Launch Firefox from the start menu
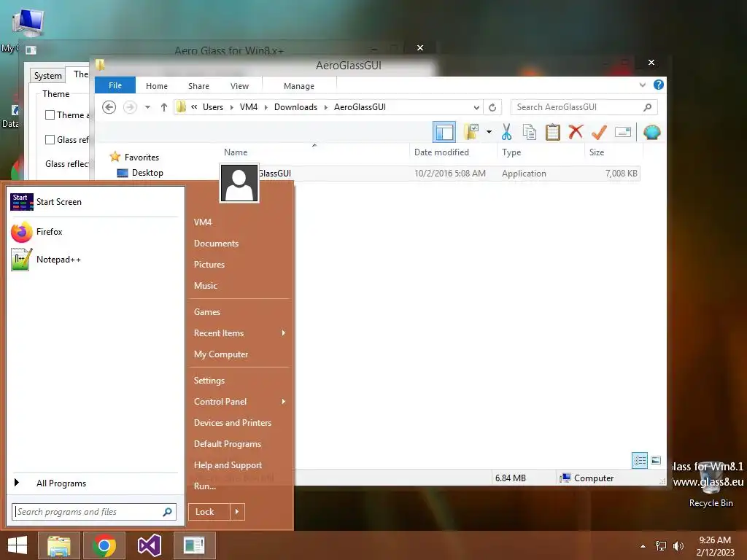This screenshot has width=747, height=560. [94, 232]
